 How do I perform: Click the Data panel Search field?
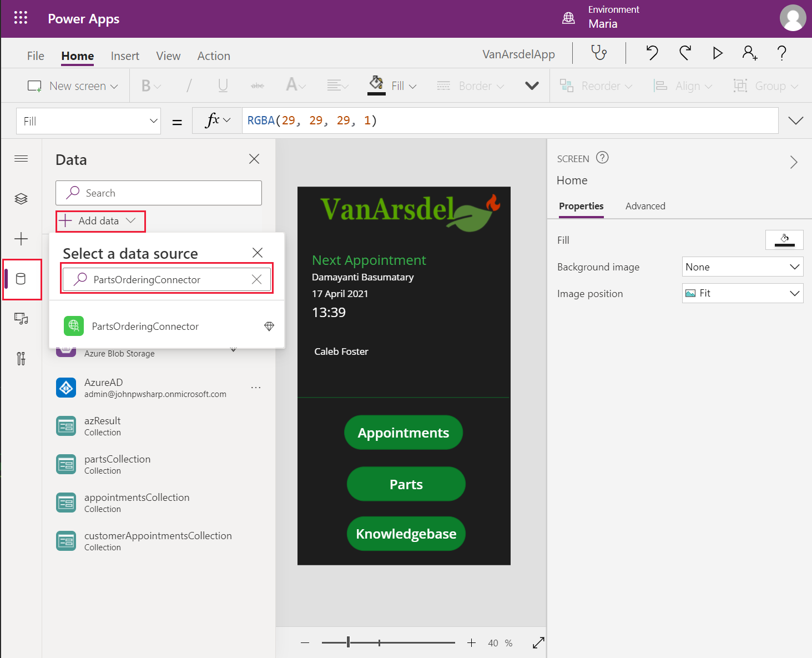159,193
